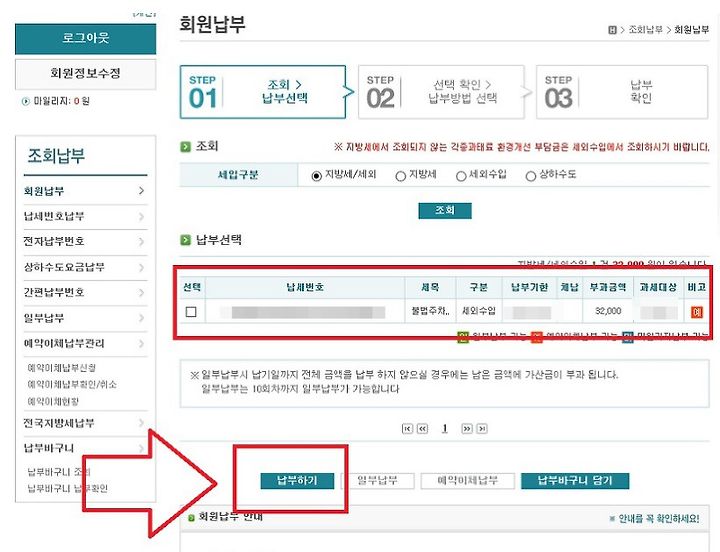Screen dimensions: 720x552
Task: Open 간편납부번호 menu item
Action: pyautogui.click(x=54, y=292)
